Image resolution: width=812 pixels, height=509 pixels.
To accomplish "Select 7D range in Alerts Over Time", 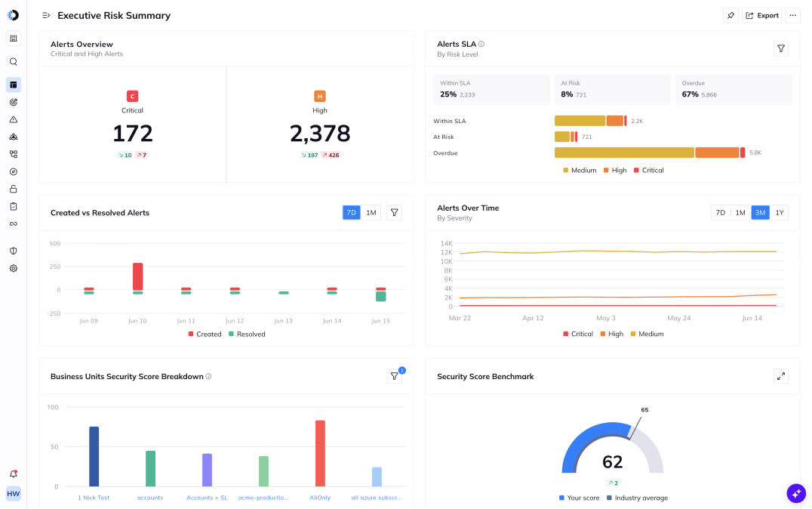I will click(x=721, y=212).
